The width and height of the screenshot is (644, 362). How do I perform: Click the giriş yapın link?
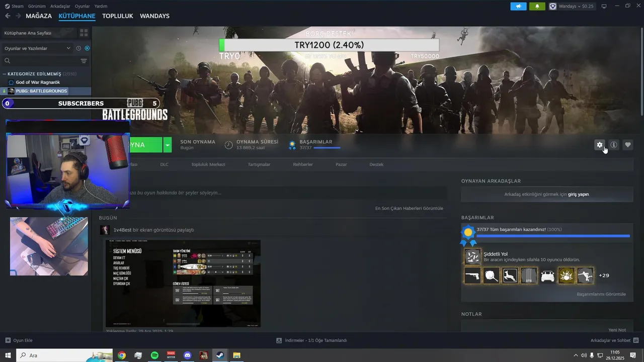point(578,194)
